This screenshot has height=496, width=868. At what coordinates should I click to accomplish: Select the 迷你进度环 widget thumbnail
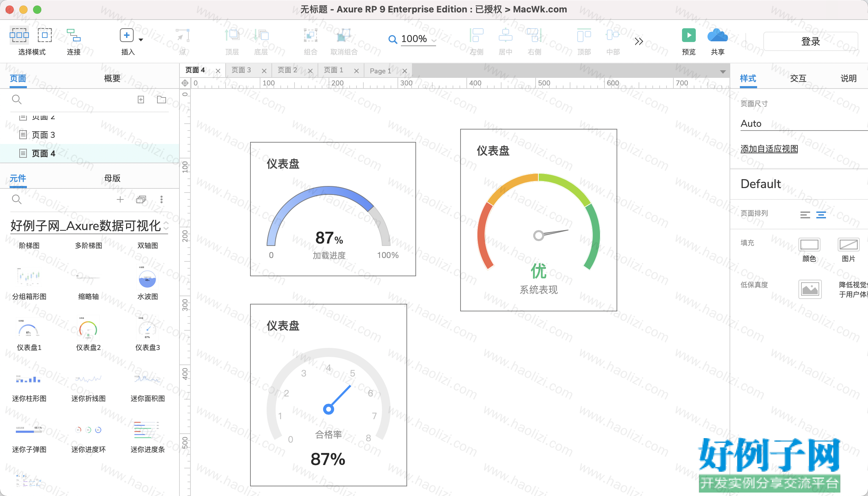pos(88,430)
